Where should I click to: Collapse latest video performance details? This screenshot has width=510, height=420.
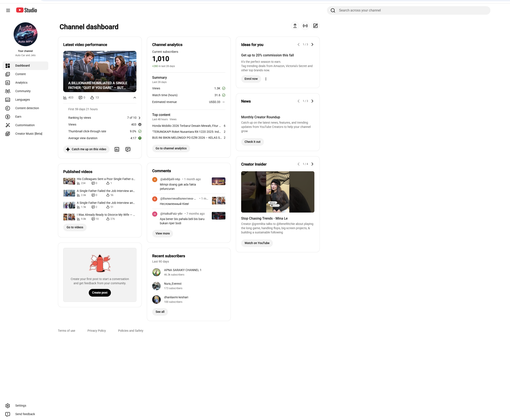click(135, 97)
